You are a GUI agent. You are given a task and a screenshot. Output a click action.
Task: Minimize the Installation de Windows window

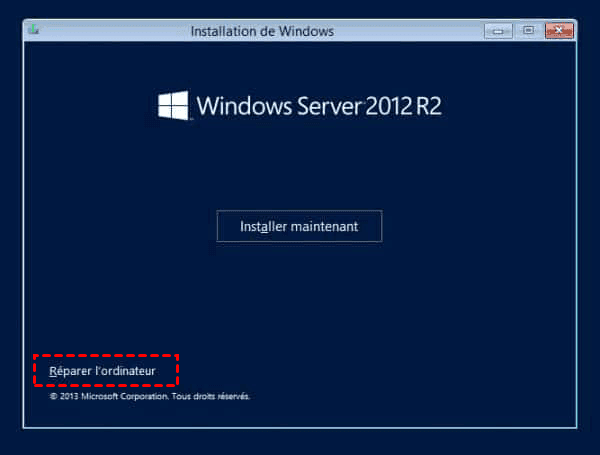click(498, 31)
